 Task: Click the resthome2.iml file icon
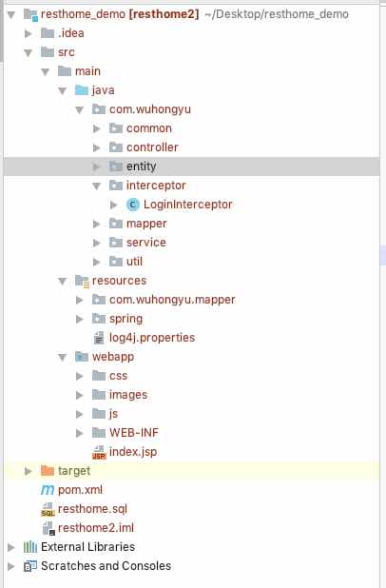(48, 528)
